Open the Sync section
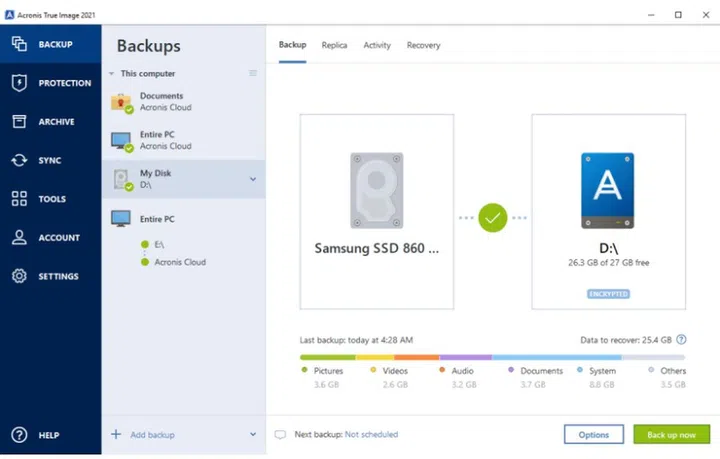 50,160
